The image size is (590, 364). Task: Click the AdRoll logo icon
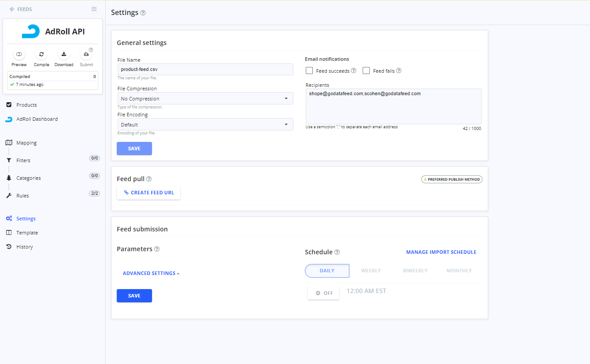pyautogui.click(x=31, y=32)
